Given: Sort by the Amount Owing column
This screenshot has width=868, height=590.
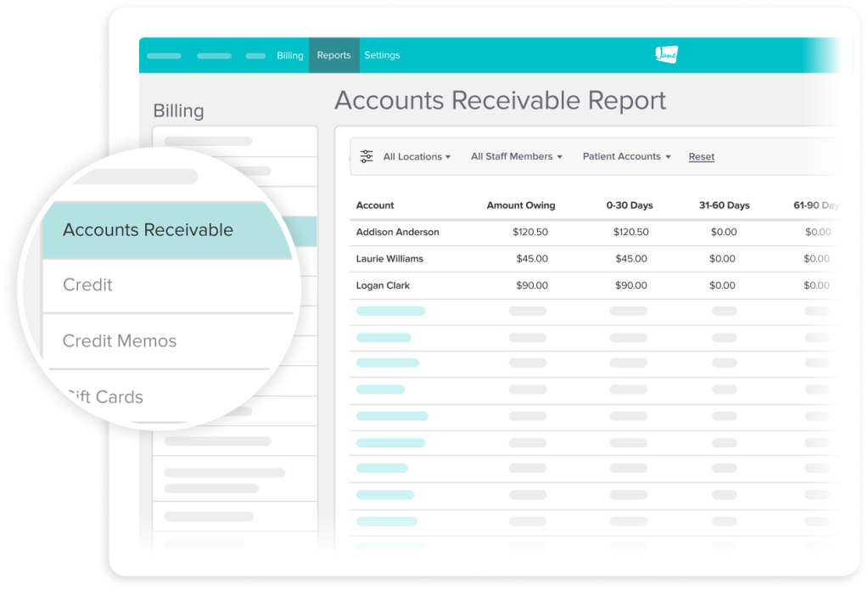Looking at the screenshot, I should [521, 205].
